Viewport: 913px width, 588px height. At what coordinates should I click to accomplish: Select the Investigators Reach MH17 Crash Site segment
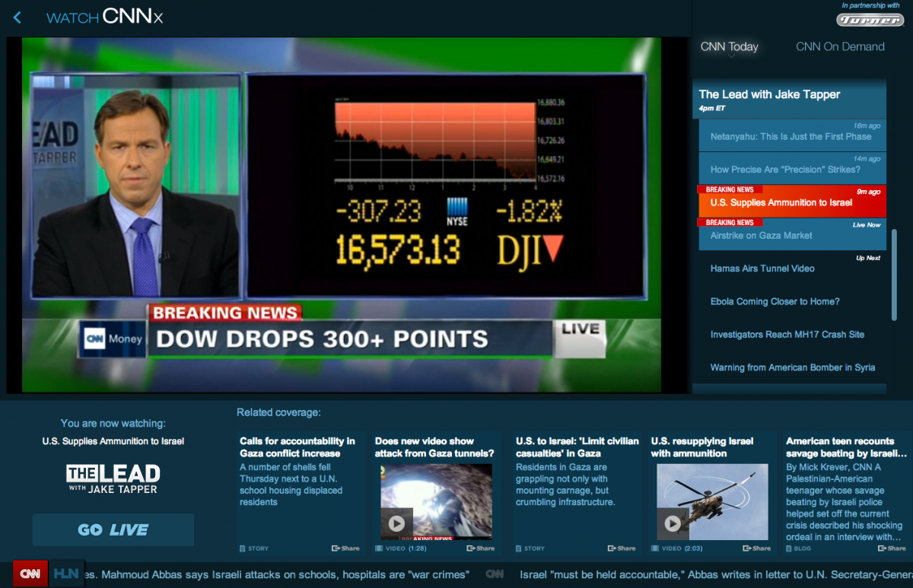[789, 334]
